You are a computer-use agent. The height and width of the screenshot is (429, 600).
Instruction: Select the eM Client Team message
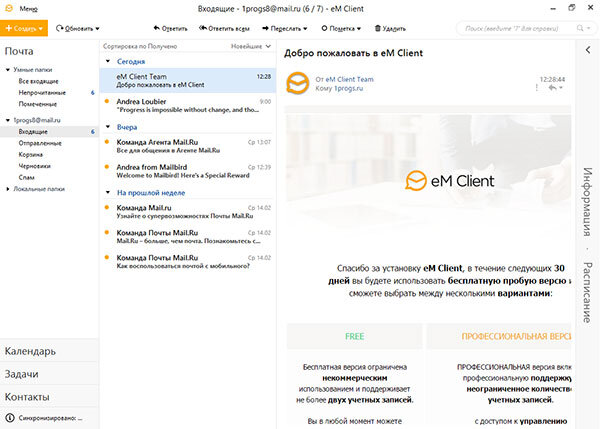click(x=188, y=80)
